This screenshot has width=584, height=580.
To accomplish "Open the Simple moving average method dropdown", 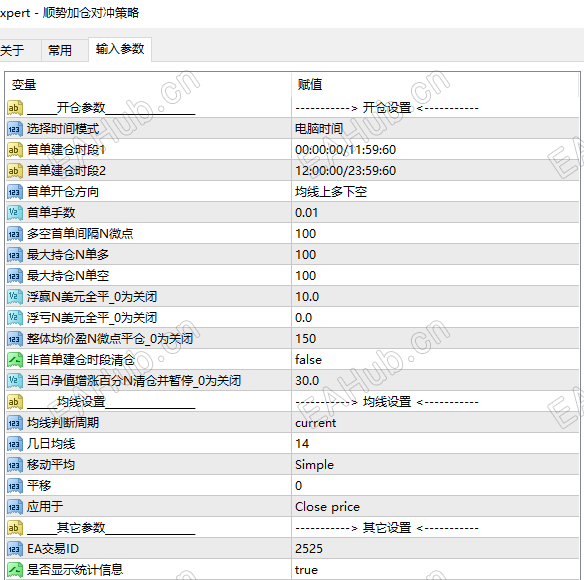I will (435, 465).
